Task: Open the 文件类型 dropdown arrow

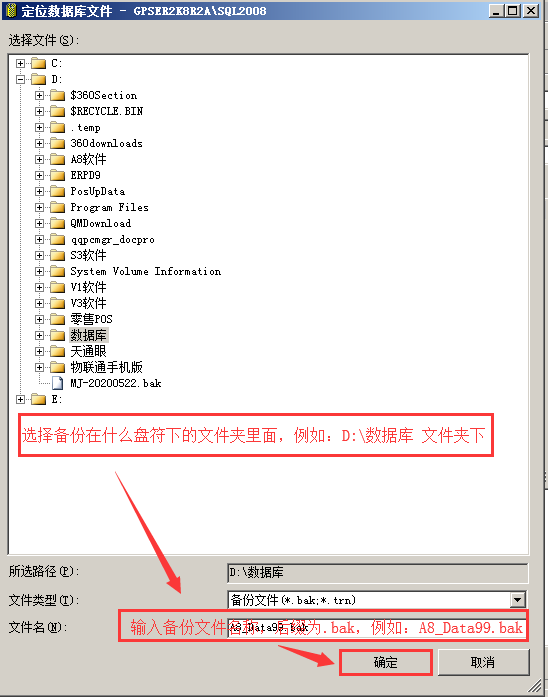Action: pos(518,600)
